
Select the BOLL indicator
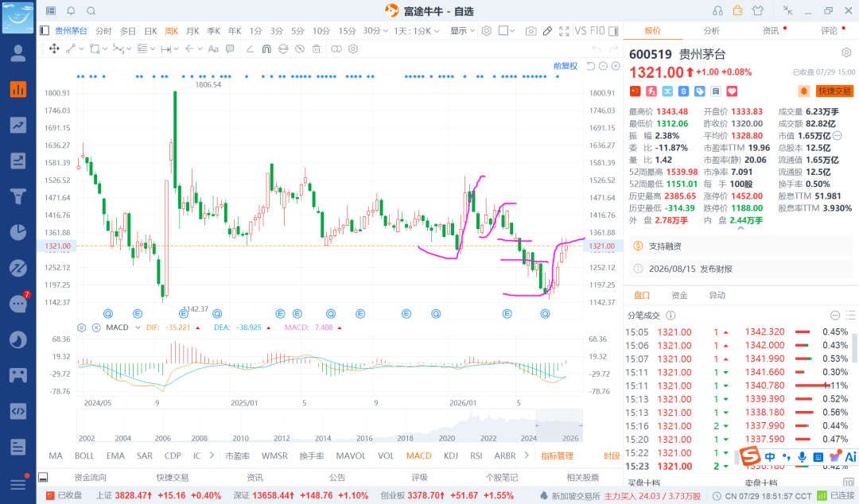(x=84, y=456)
